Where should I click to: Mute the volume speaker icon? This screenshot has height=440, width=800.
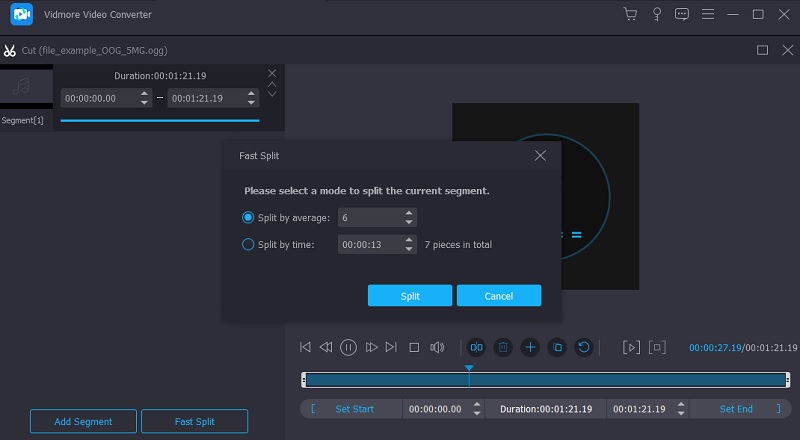(x=437, y=347)
